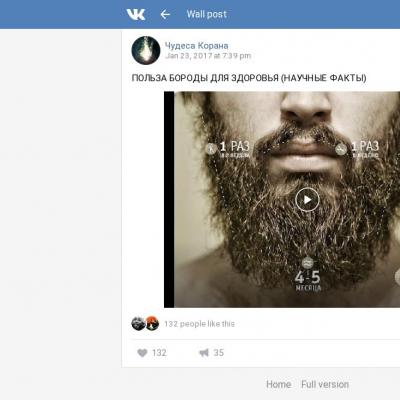Image resolution: width=400 pixels, height=400 pixels.
Task: Switch to the Full version link
Action: click(x=325, y=384)
